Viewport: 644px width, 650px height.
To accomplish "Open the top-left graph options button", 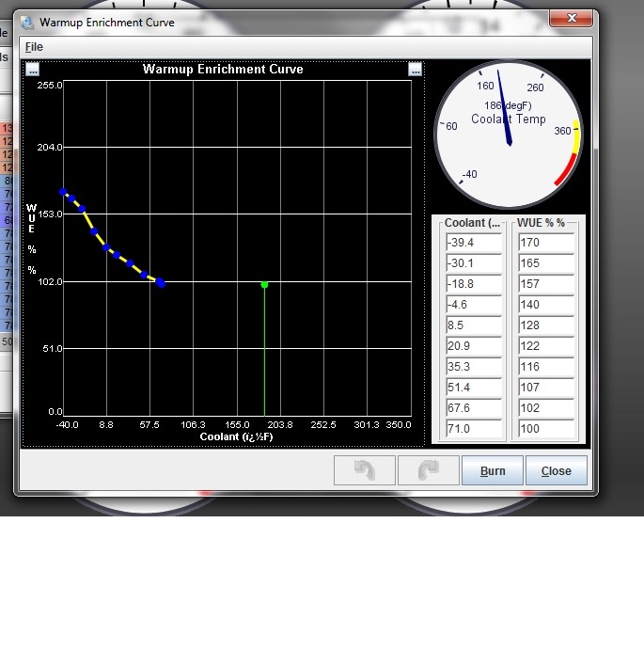I will pos(33,69).
